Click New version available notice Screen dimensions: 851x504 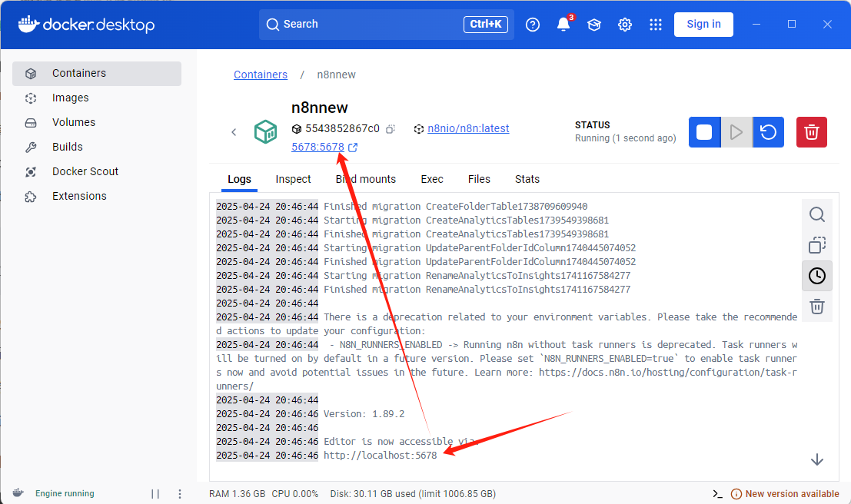click(785, 494)
